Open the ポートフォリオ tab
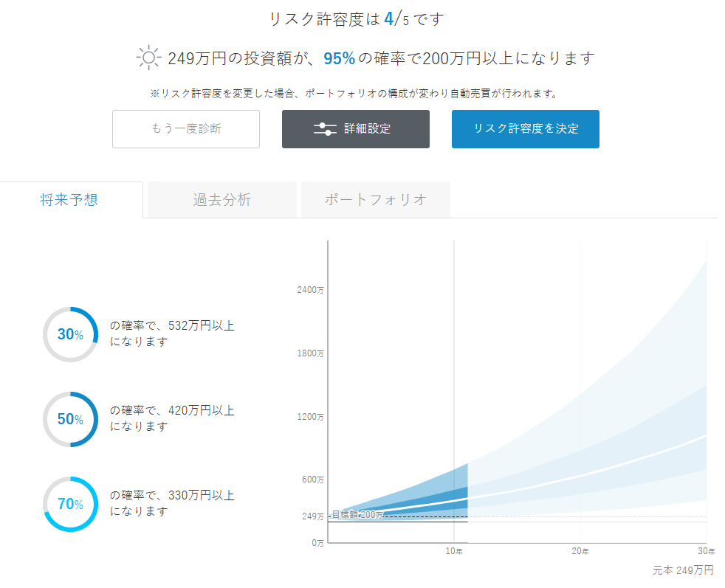 point(375,199)
